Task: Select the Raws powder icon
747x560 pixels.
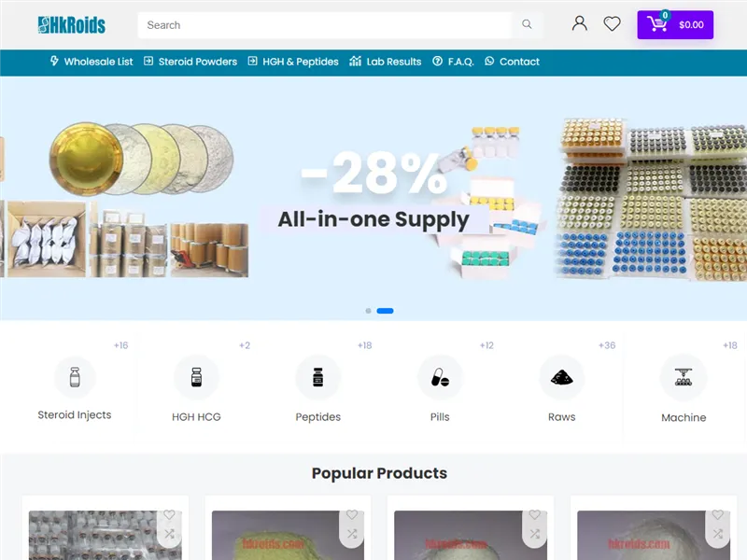Action: coord(561,376)
